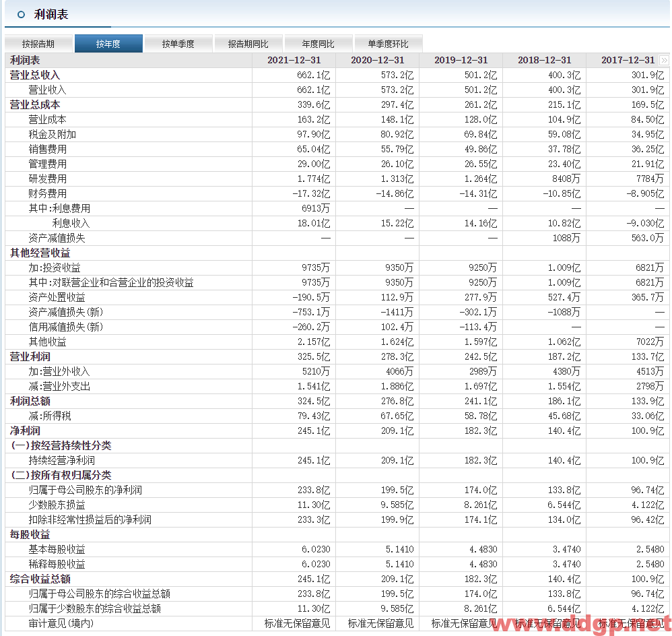
Task: Click the 其他收益 row label
Action: point(47,342)
